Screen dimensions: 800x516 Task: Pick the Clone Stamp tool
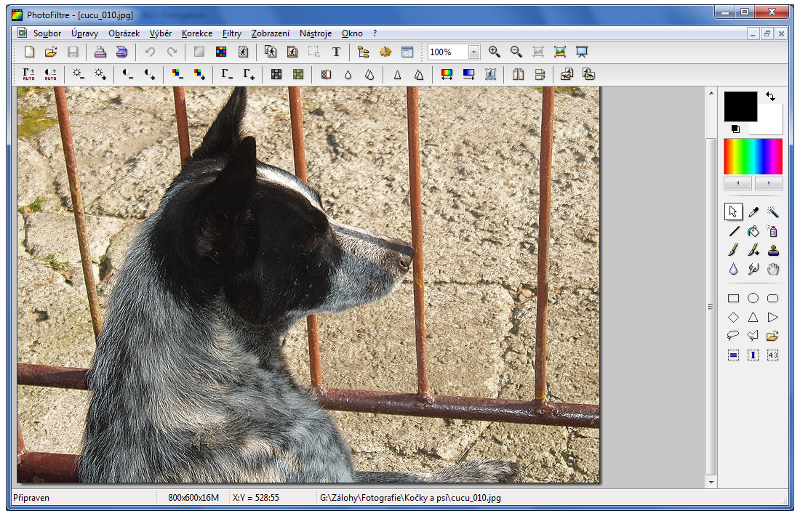tap(772, 250)
